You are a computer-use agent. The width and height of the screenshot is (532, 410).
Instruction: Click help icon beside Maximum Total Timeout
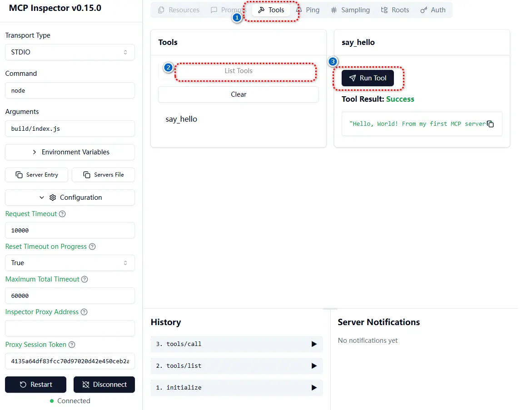(85, 279)
